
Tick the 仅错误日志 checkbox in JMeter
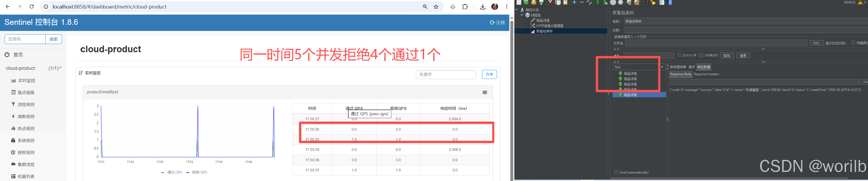click(853, 43)
